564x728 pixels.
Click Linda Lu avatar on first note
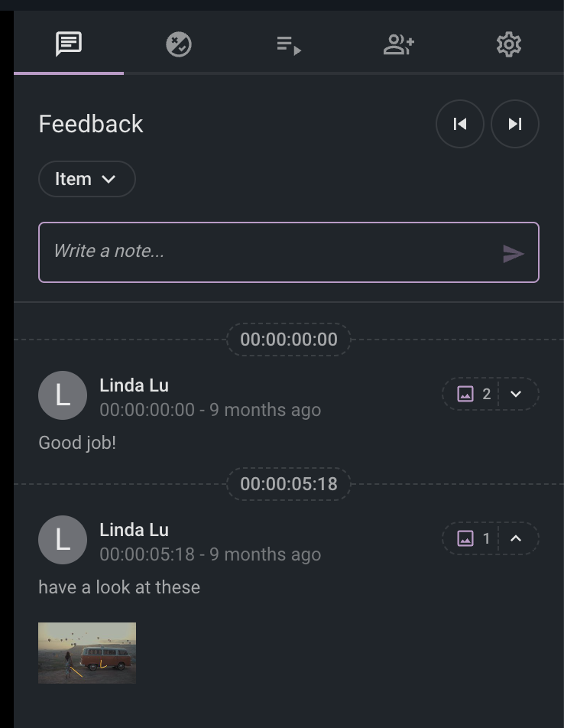[x=63, y=395]
